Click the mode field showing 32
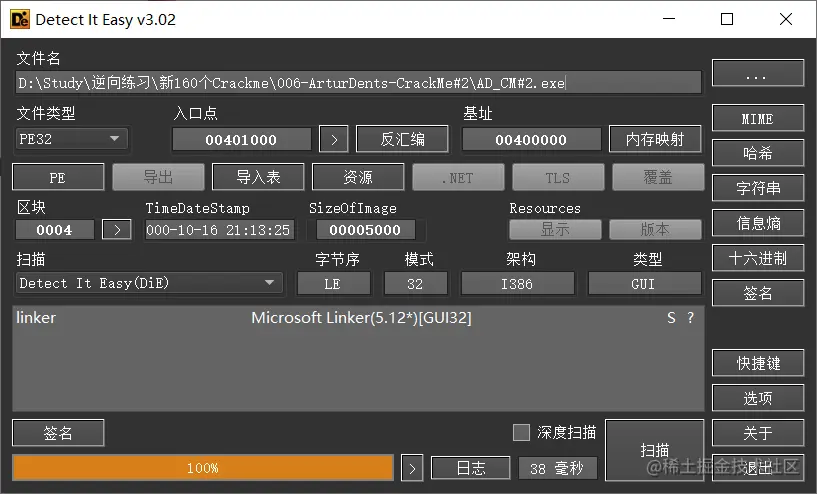Viewport: 817px width, 494px height. point(415,284)
